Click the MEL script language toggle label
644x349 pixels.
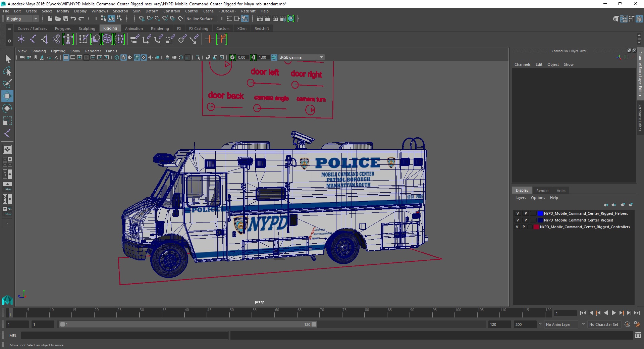tap(13, 336)
